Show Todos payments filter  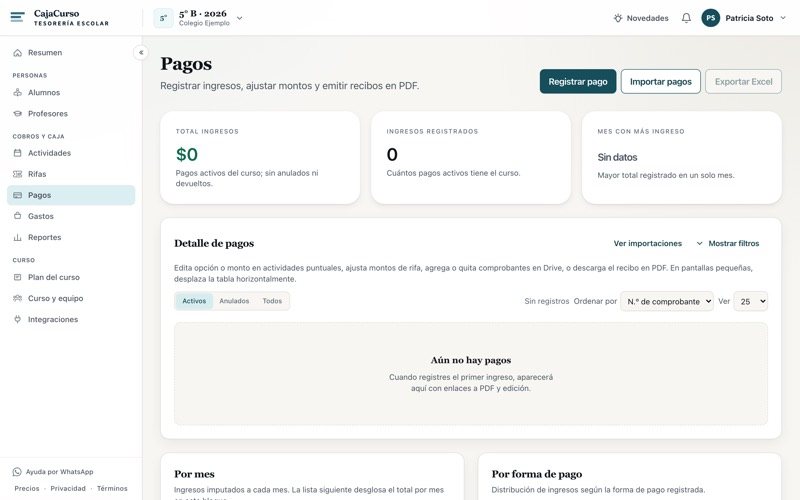coord(272,301)
